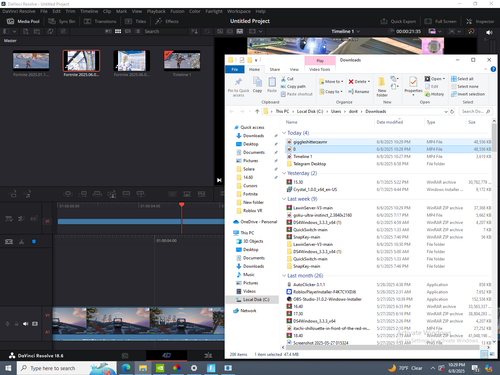Viewport: 500px width, 375px height.
Task: Click Invert selection in the ribbon
Action: (468, 94)
